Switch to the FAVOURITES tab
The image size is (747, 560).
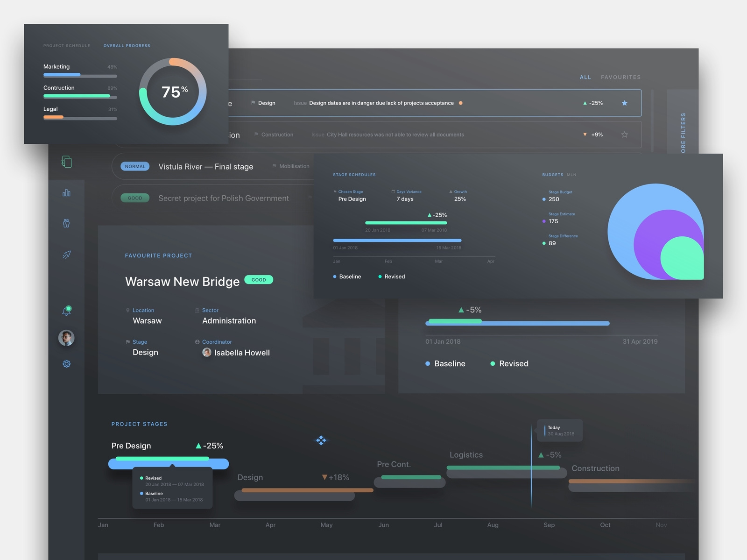tap(620, 77)
